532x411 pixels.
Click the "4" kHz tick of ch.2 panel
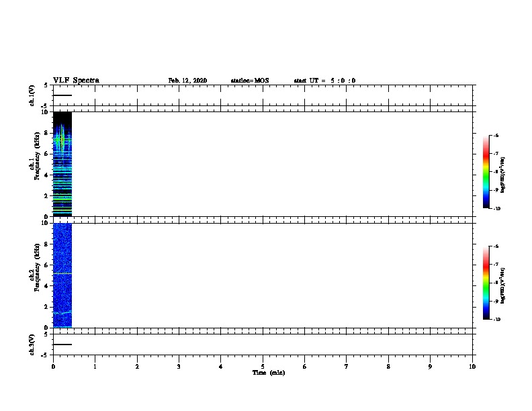[46, 286]
